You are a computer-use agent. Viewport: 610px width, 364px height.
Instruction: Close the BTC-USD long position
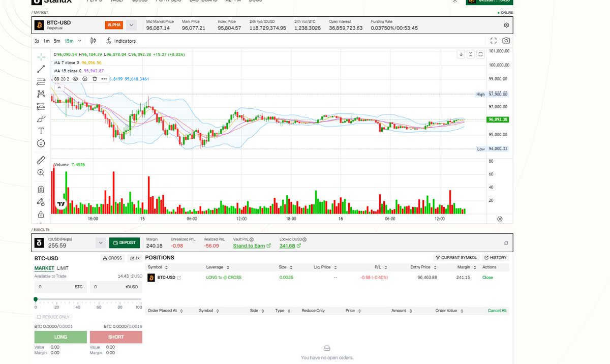487,278
